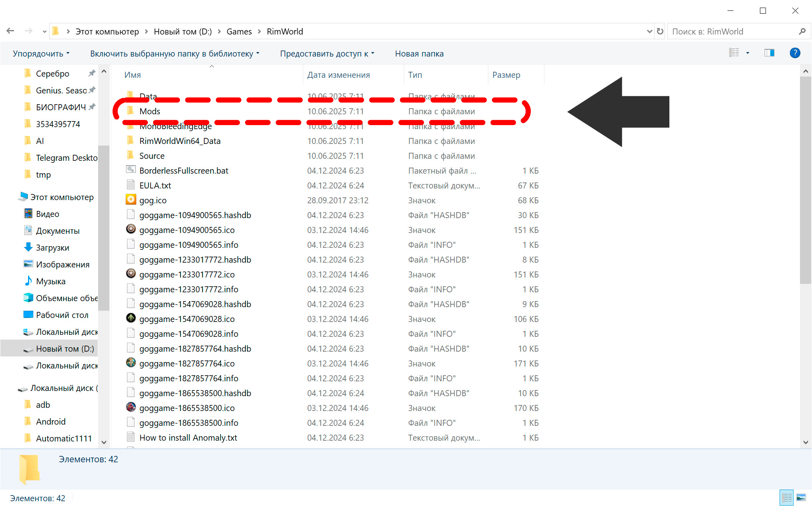The width and height of the screenshot is (812, 506).
Task: Open Automatic1111 folder in sidebar
Action: click(64, 439)
